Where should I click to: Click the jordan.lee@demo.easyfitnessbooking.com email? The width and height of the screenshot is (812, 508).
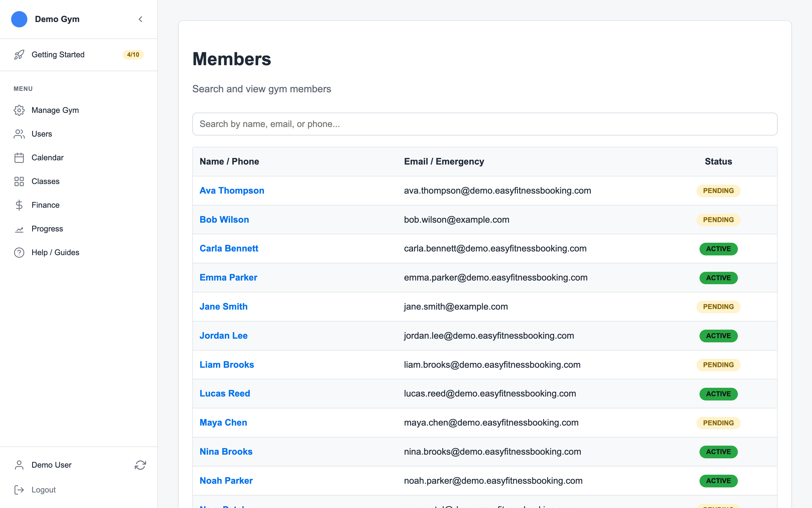489,336
